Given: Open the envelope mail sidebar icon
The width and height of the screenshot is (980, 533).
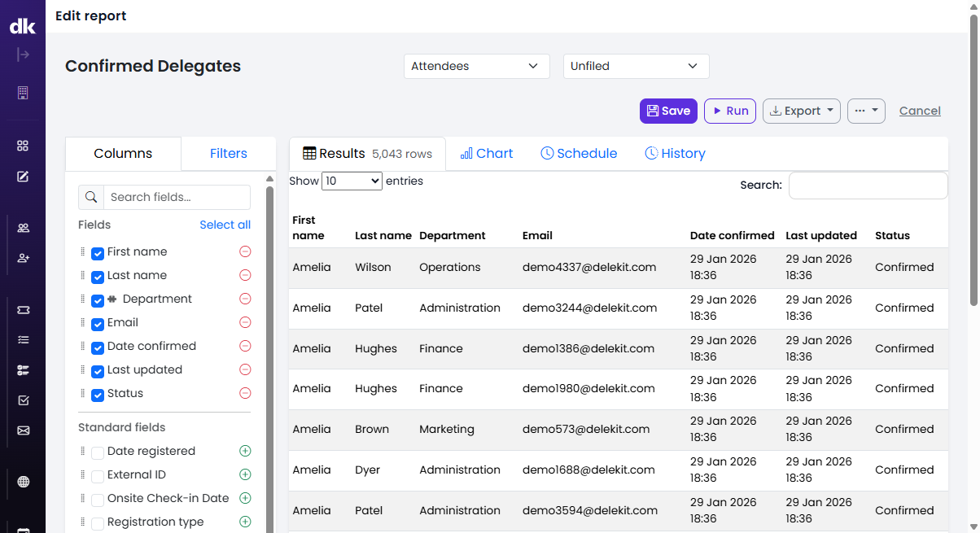Looking at the screenshot, I should [x=23, y=430].
